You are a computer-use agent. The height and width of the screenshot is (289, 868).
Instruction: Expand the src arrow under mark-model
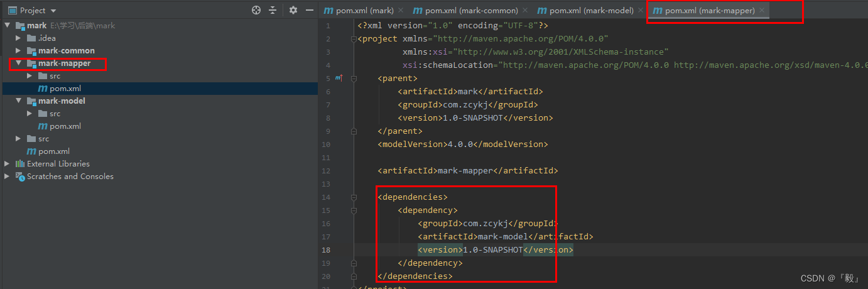tap(30, 114)
